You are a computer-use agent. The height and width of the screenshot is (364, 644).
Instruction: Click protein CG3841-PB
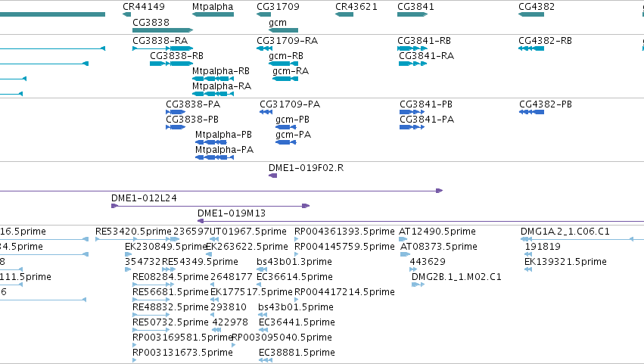(426, 104)
